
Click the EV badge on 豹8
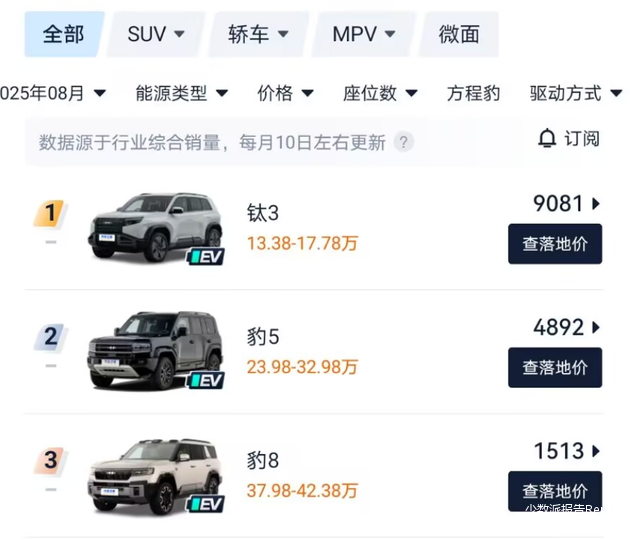207,504
